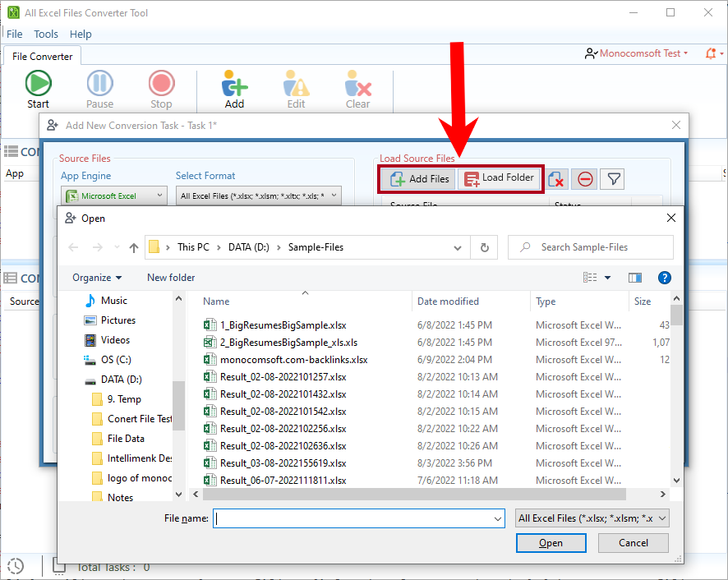Open the Monocomsoft Test account dropdown
The width and height of the screenshot is (728, 580).
[x=635, y=53]
